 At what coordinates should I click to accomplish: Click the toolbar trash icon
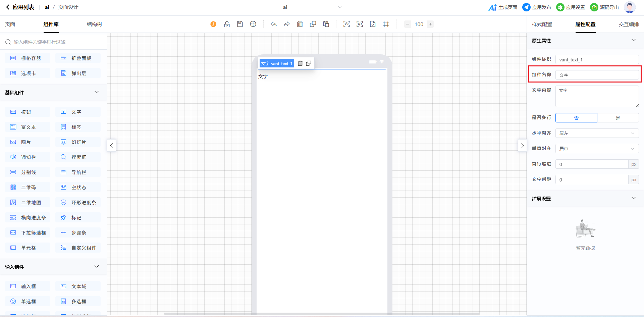(x=300, y=24)
